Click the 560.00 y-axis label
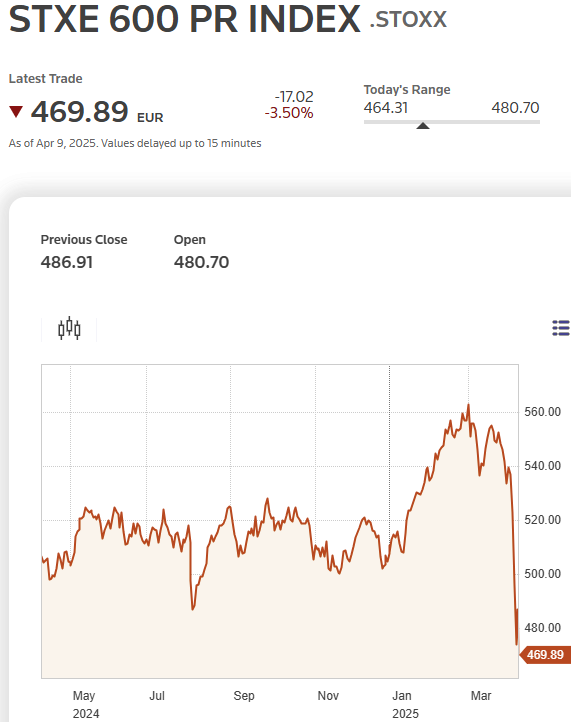Viewport: 571px width, 722px height. 542,412
